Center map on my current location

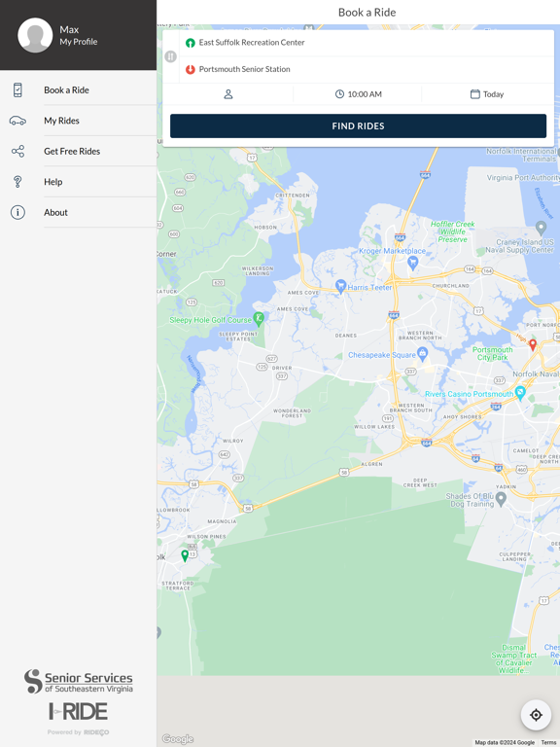click(x=536, y=715)
